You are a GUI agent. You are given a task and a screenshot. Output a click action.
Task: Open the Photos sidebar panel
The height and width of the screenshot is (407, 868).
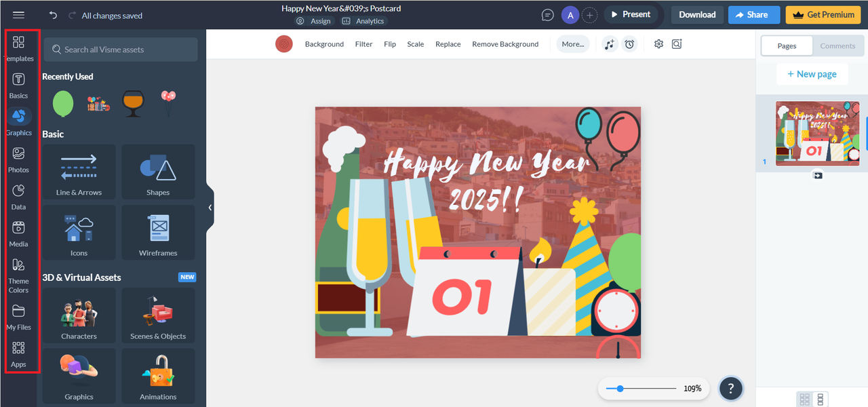pos(19,159)
